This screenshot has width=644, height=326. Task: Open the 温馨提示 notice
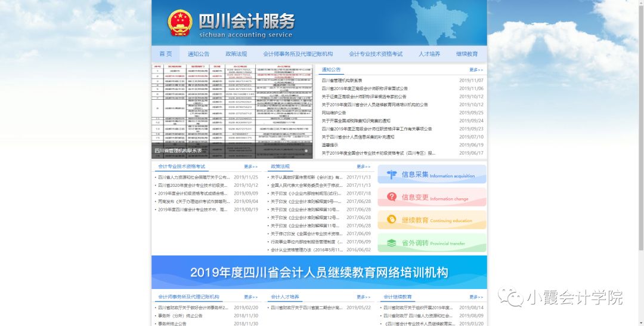tap(329, 144)
